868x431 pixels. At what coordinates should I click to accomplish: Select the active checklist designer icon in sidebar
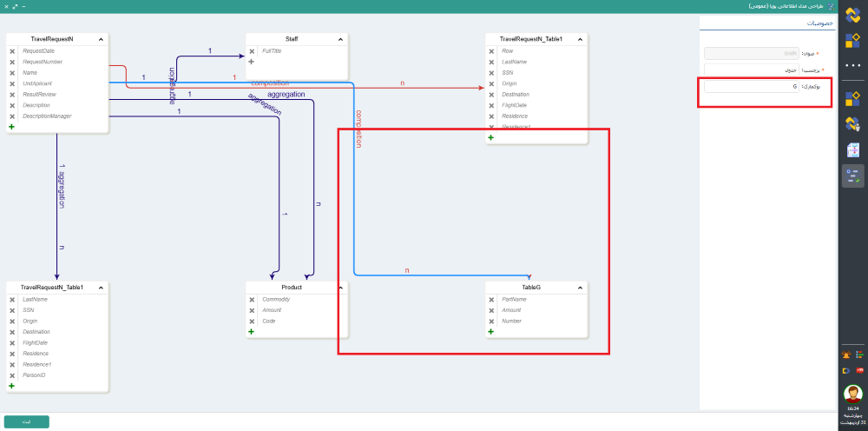pos(852,176)
